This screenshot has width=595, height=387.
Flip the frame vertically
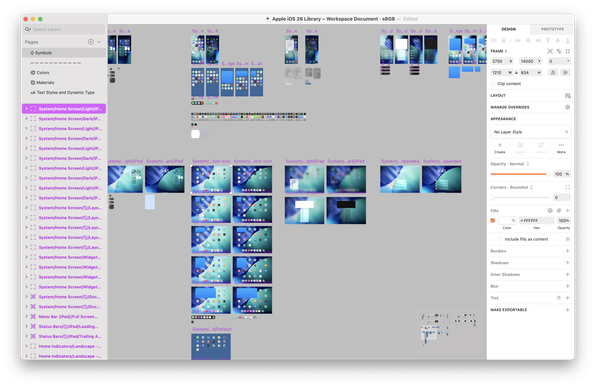tap(565, 72)
